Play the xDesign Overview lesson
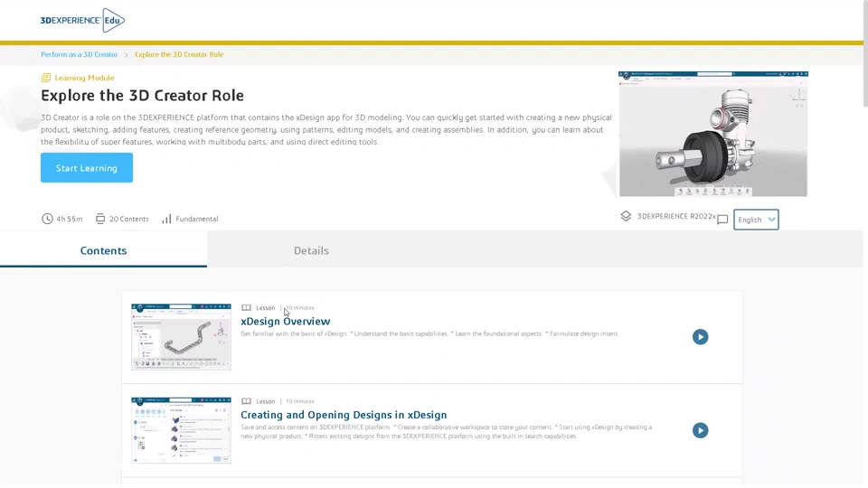The width and height of the screenshot is (868, 488). tap(700, 336)
